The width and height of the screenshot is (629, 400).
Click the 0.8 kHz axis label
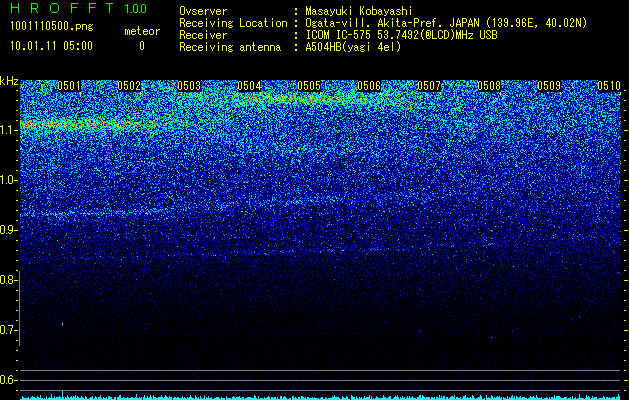(x=9, y=280)
